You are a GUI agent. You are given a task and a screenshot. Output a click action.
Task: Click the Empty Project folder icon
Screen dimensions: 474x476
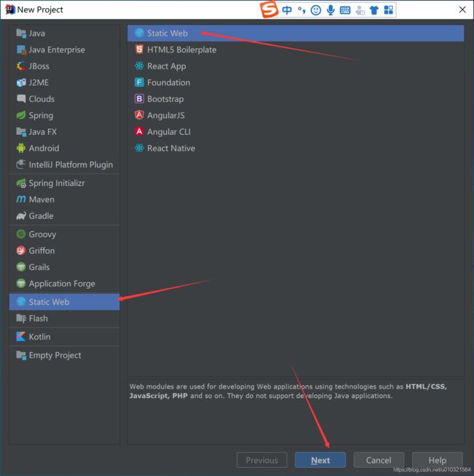click(x=21, y=355)
